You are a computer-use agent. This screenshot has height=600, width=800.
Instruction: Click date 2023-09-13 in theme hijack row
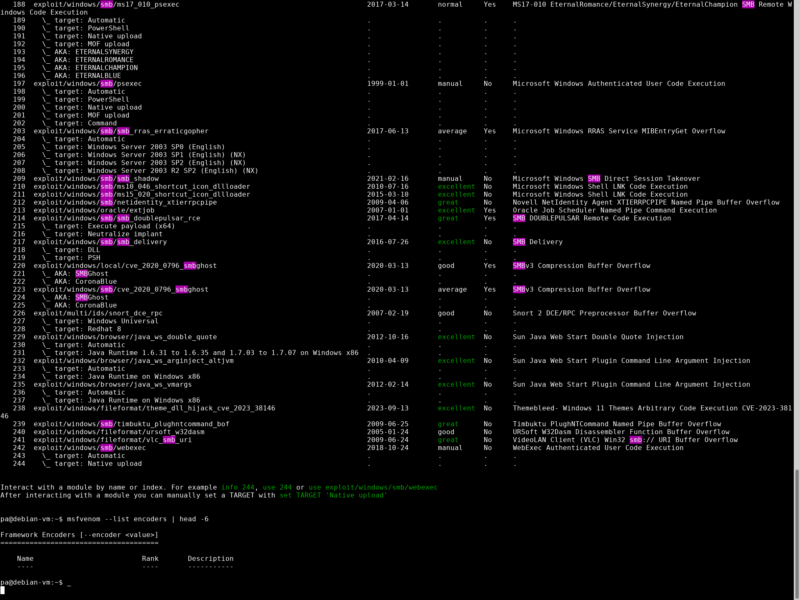click(x=388, y=408)
